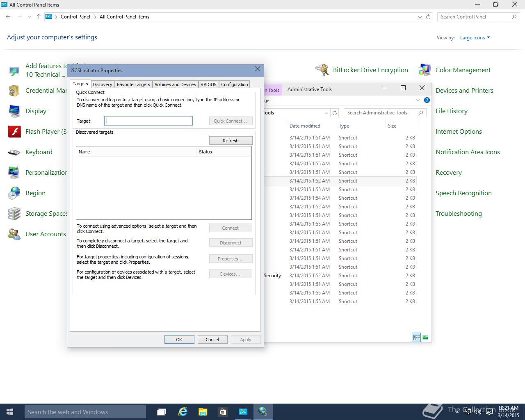Click Search the web and Windows box
This screenshot has width=525, height=420.
point(85,412)
